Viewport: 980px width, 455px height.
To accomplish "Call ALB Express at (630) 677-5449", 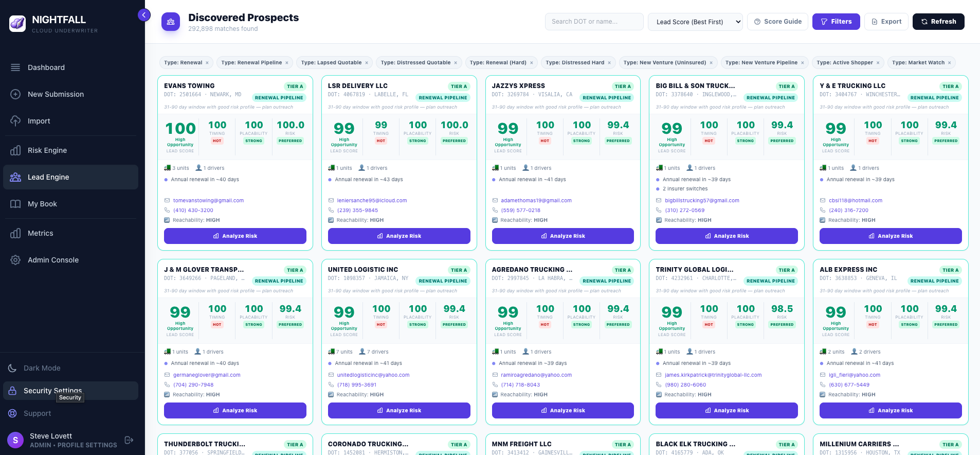I will click(849, 385).
